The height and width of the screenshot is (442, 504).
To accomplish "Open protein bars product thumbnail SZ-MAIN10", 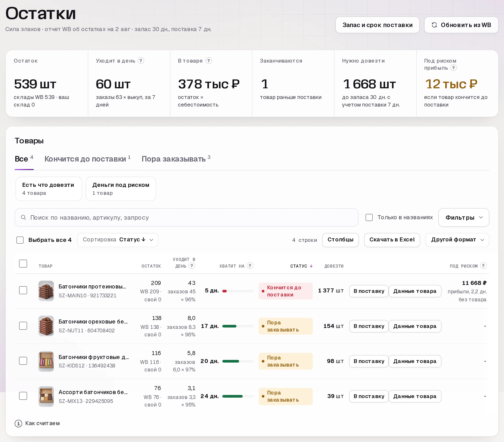I will point(46,291).
